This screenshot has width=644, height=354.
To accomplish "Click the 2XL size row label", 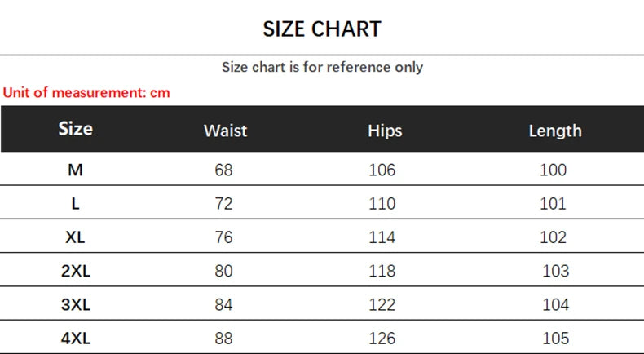I will coord(76,271).
